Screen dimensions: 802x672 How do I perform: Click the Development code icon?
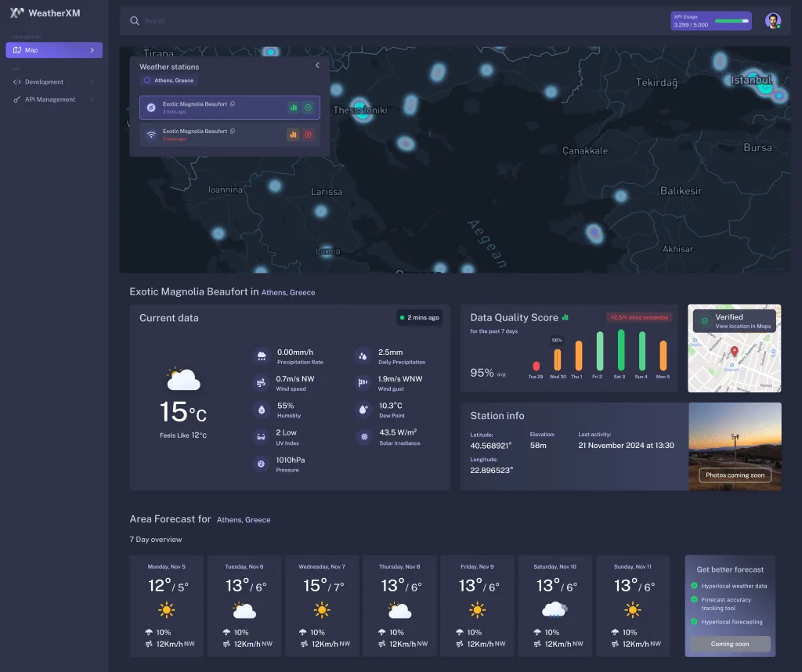click(x=17, y=81)
